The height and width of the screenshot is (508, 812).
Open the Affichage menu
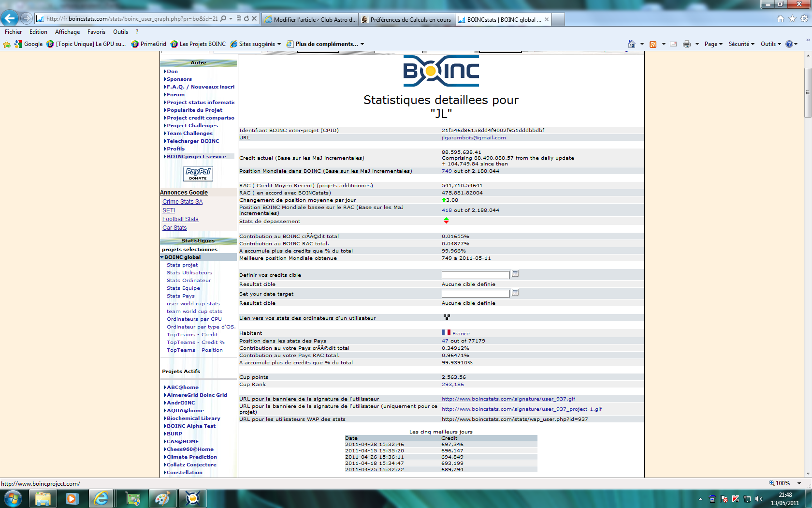coord(67,32)
